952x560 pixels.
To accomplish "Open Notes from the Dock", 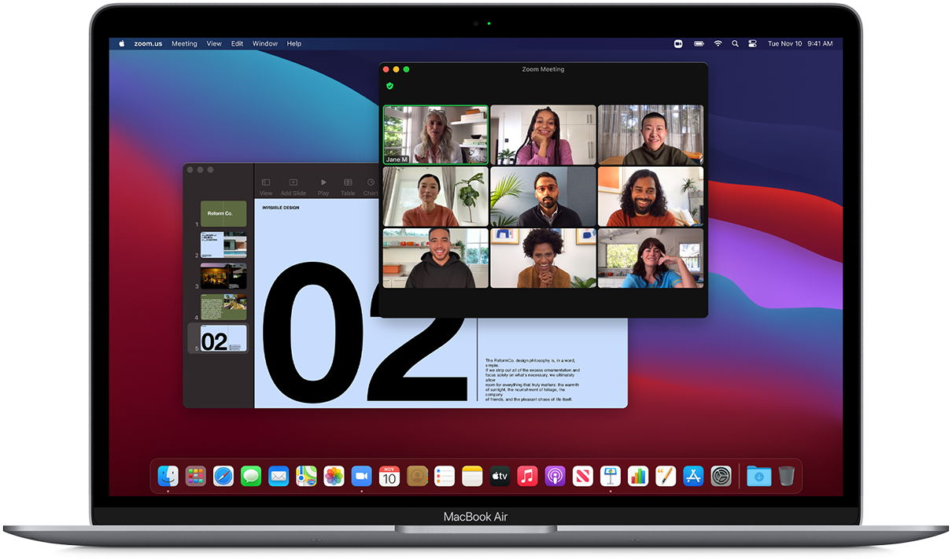I will [472, 476].
